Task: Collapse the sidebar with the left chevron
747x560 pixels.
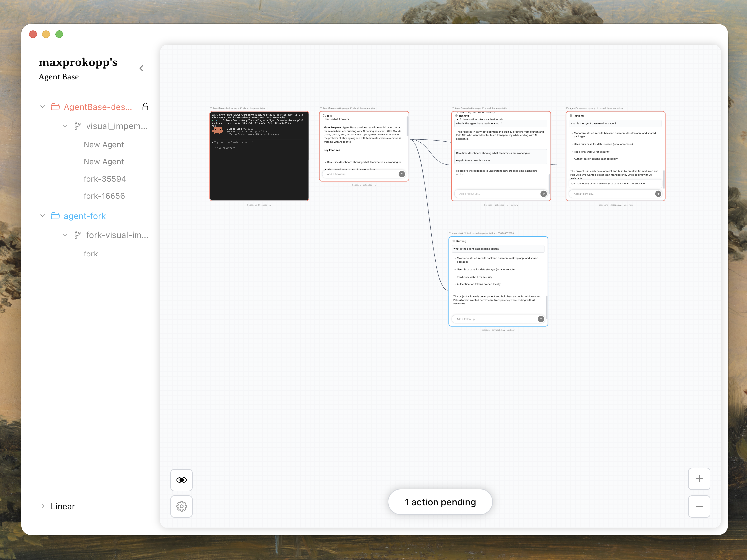Action: (x=141, y=68)
